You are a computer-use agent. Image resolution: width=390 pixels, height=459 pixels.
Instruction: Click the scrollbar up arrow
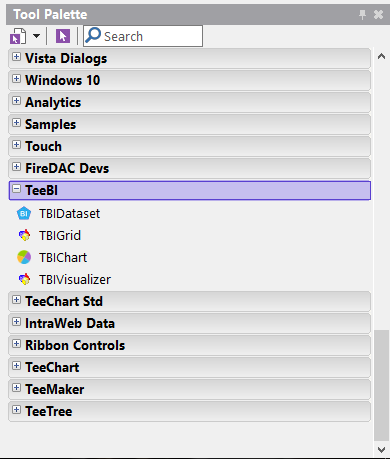click(381, 56)
